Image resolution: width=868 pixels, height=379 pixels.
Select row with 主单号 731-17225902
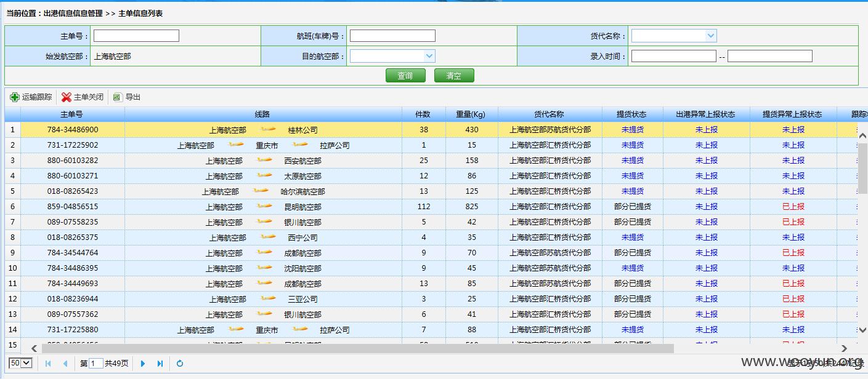click(x=431, y=145)
